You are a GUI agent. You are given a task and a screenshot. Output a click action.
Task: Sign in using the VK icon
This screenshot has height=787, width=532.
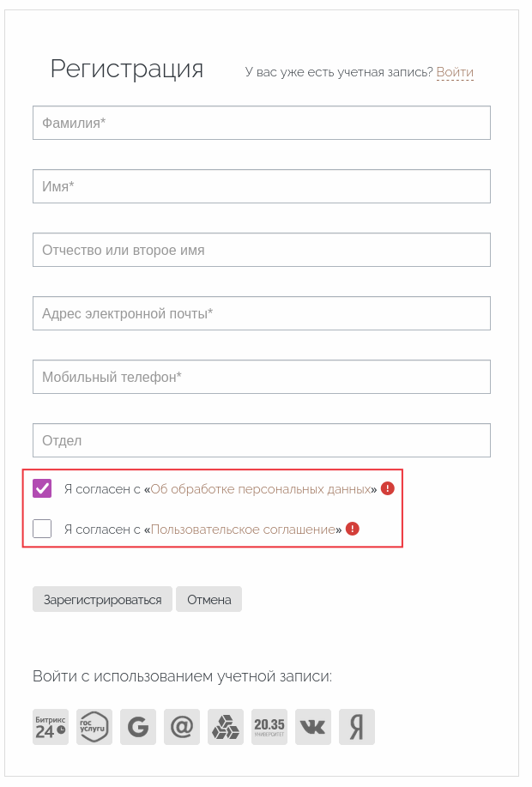point(313,727)
